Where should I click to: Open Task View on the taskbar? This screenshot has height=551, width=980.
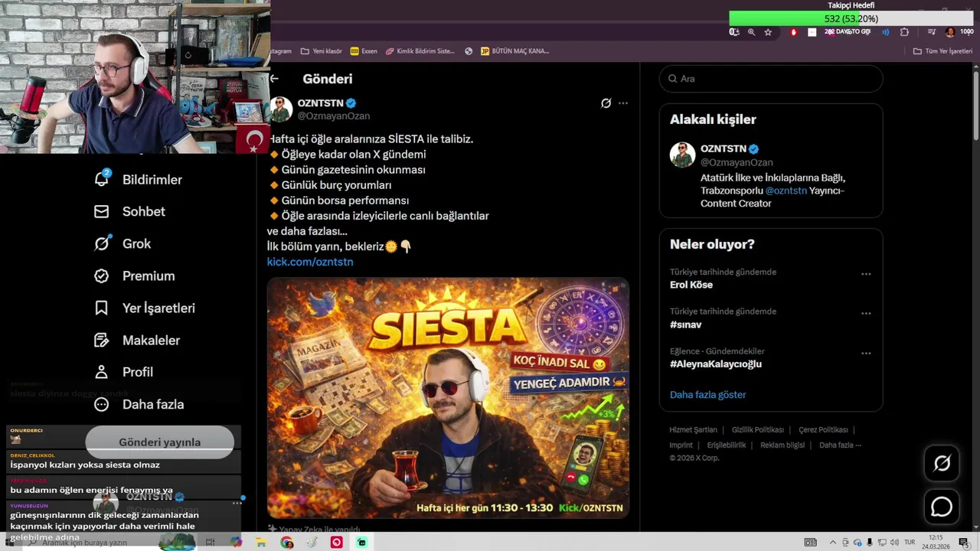point(211,543)
